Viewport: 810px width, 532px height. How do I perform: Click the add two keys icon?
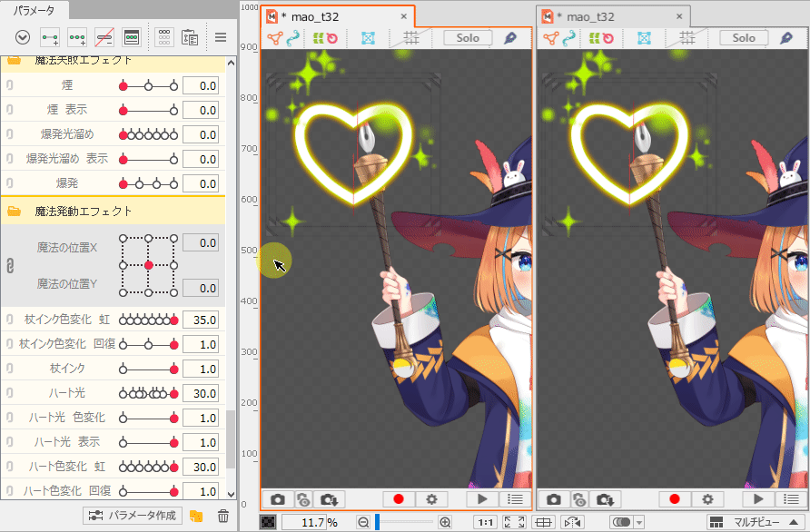[49, 37]
